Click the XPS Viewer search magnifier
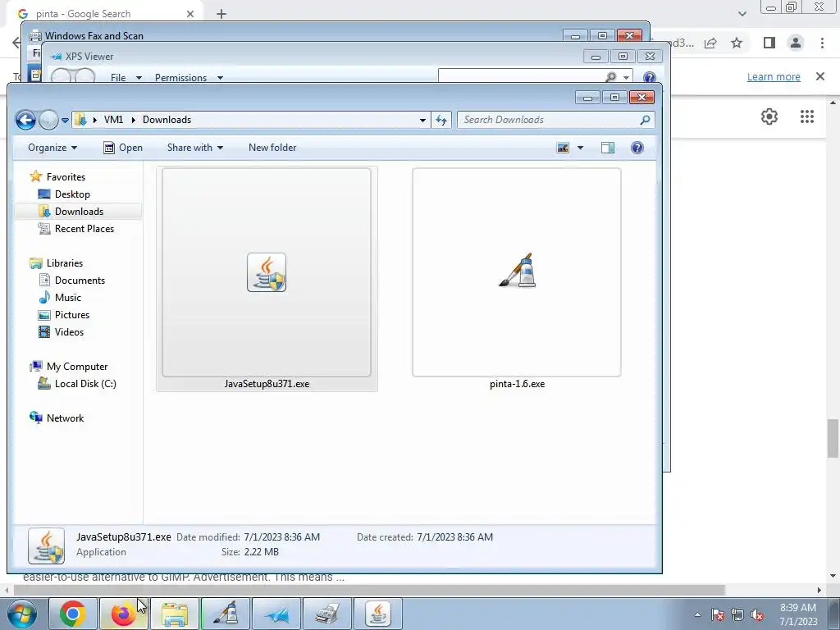 [610, 77]
